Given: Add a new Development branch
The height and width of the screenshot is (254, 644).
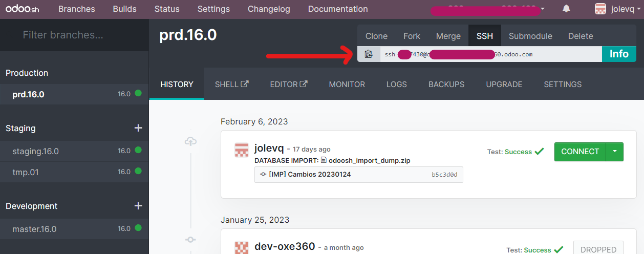Looking at the screenshot, I should pos(138,206).
